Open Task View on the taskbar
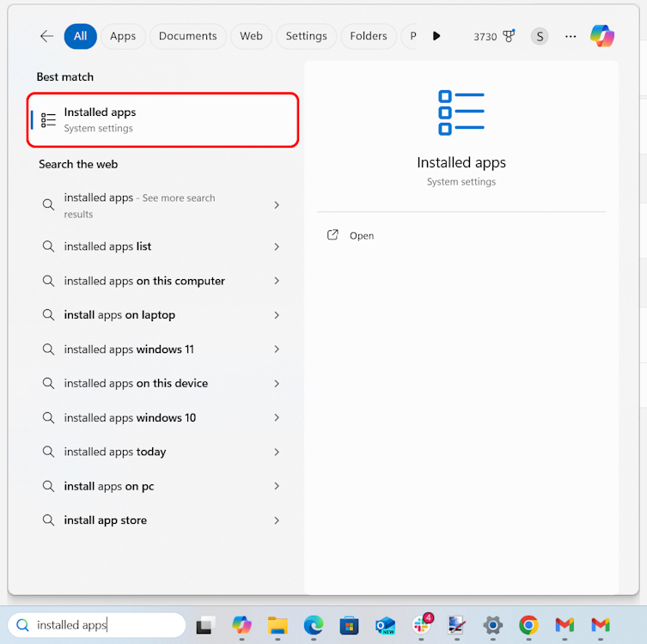 [205, 625]
